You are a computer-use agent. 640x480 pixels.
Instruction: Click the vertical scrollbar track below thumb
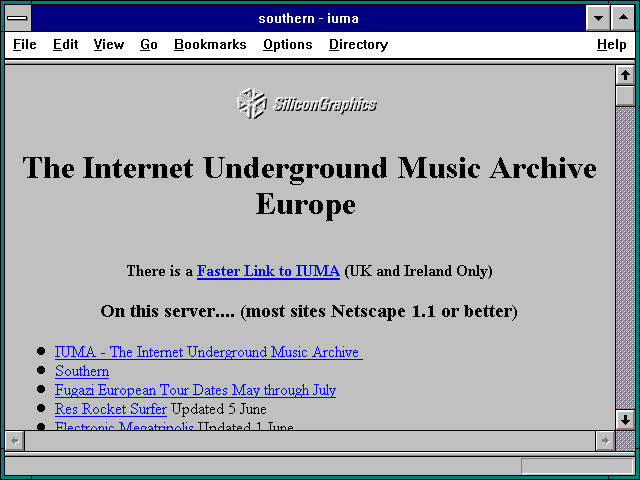(x=625, y=257)
